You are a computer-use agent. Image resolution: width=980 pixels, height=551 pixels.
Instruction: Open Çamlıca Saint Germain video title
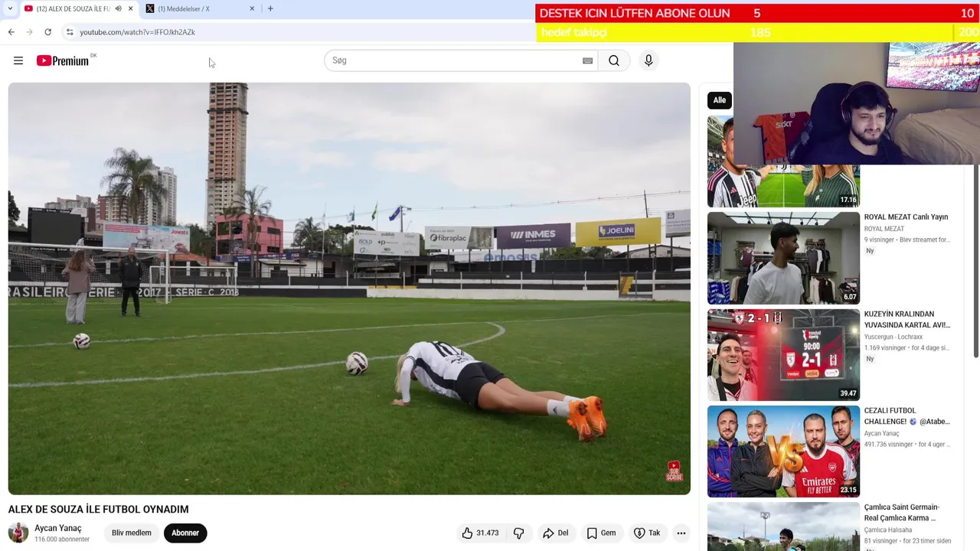902,512
